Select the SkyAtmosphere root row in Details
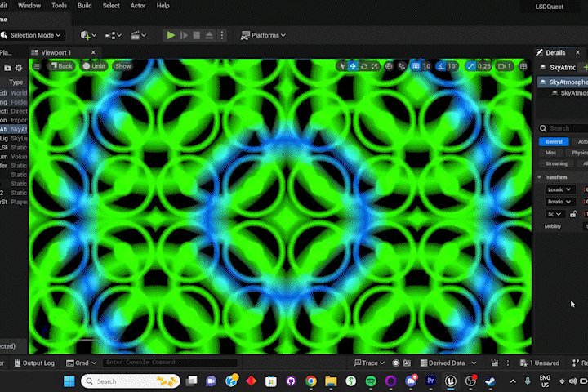Screen dimensions: 588x392 tap(563, 82)
